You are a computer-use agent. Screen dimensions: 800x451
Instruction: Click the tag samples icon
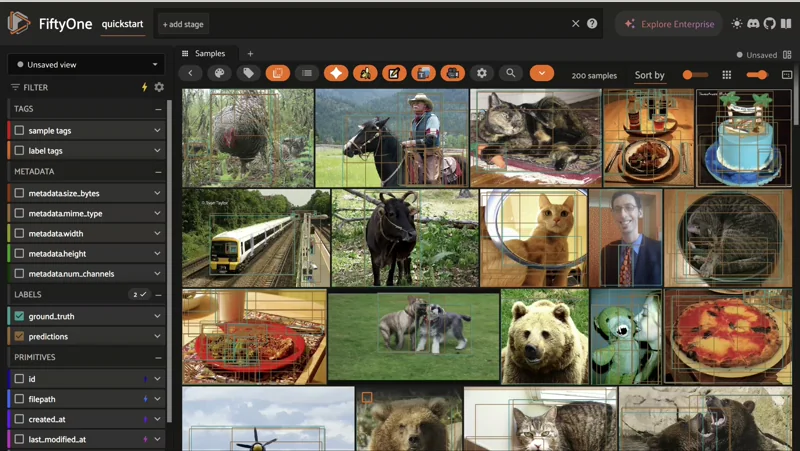(249, 73)
